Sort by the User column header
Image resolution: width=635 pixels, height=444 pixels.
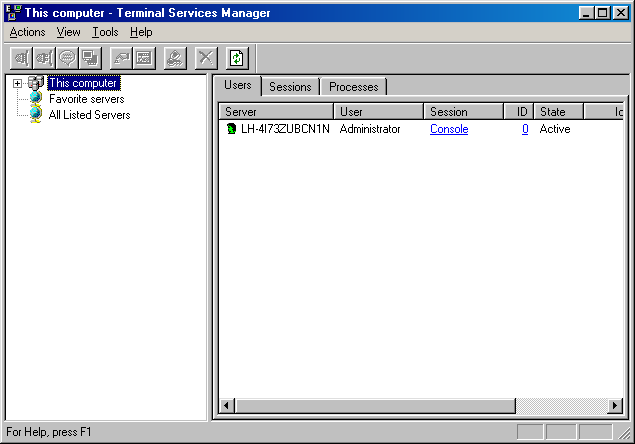[379, 111]
